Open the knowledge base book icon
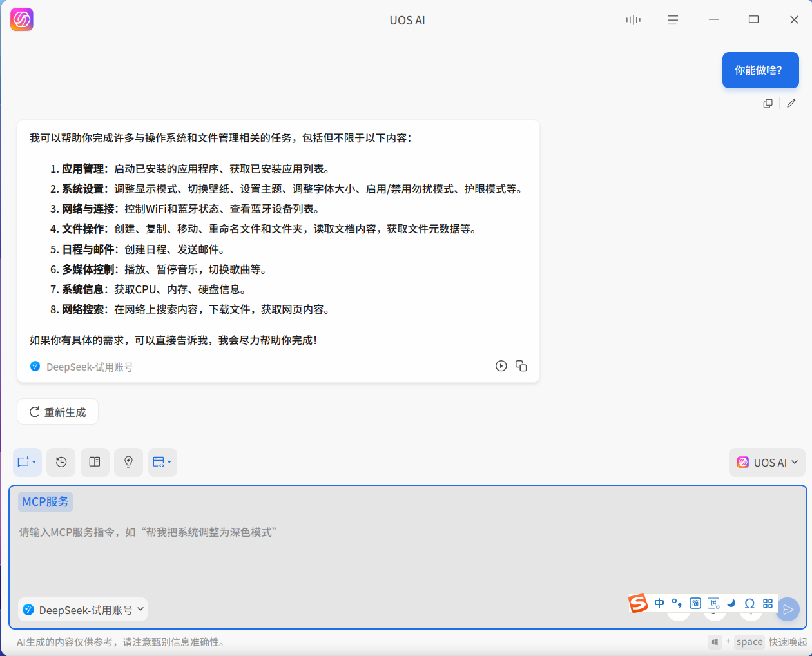812x656 pixels. (x=95, y=462)
